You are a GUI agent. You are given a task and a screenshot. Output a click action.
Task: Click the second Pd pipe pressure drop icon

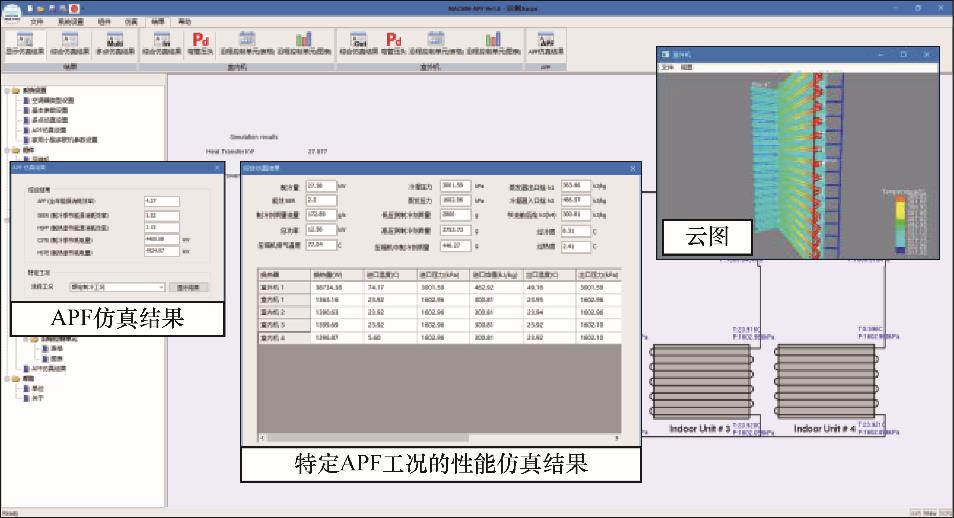394,41
